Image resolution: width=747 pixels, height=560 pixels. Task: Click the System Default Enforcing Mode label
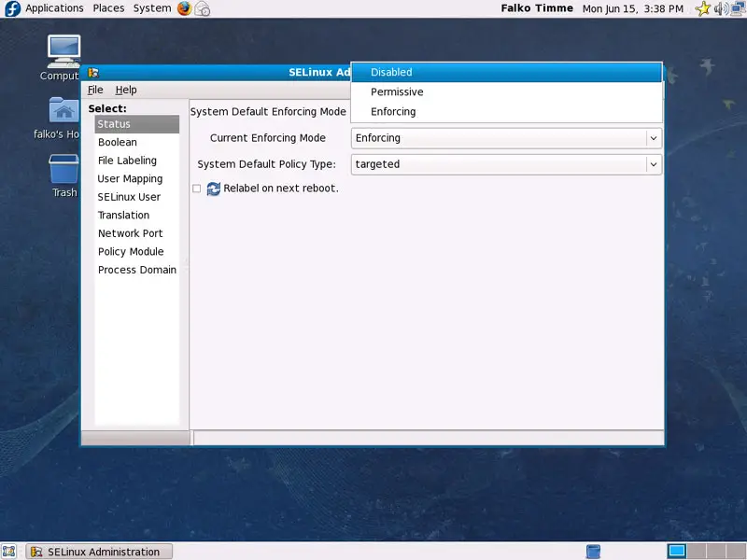tap(268, 111)
